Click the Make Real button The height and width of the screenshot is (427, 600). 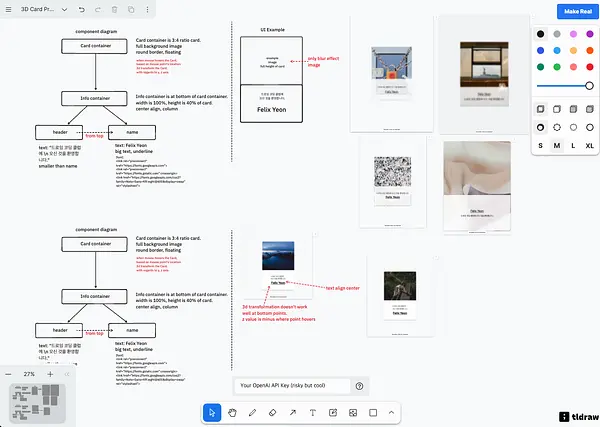coord(578,11)
